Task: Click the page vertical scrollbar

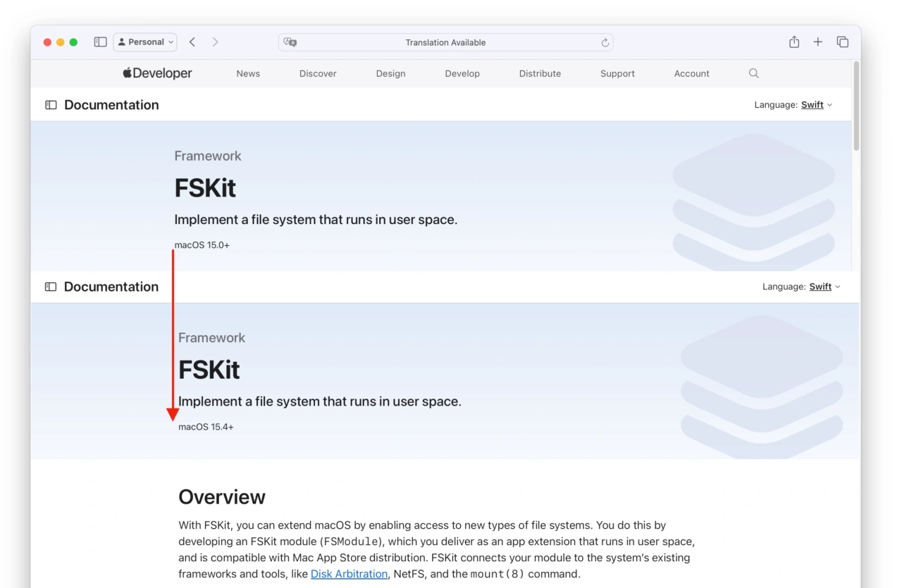Action: [856, 106]
